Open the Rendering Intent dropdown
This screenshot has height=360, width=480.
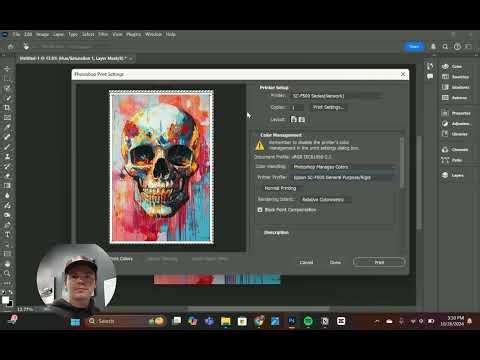[325, 199]
